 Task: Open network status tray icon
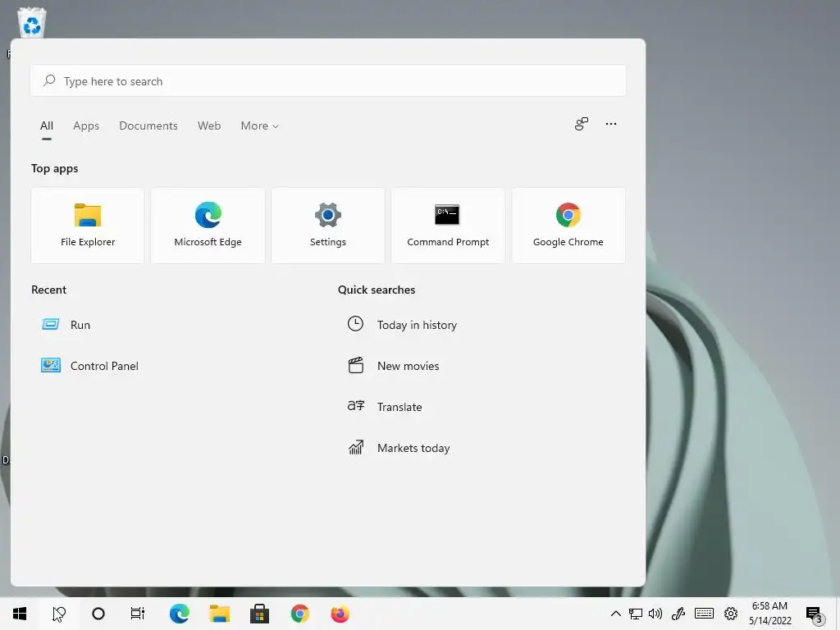(x=636, y=614)
